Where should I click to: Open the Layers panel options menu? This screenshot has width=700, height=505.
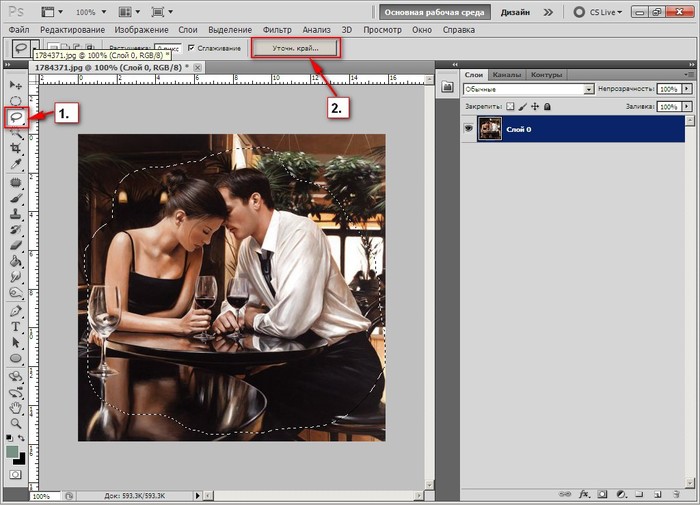pos(688,74)
